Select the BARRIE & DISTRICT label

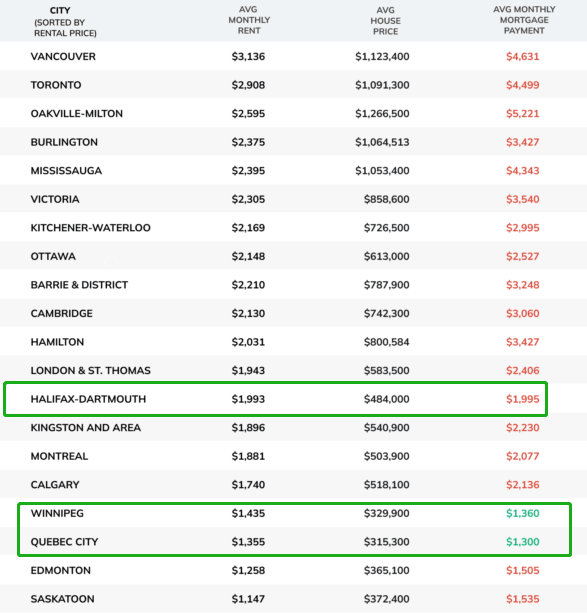(79, 285)
